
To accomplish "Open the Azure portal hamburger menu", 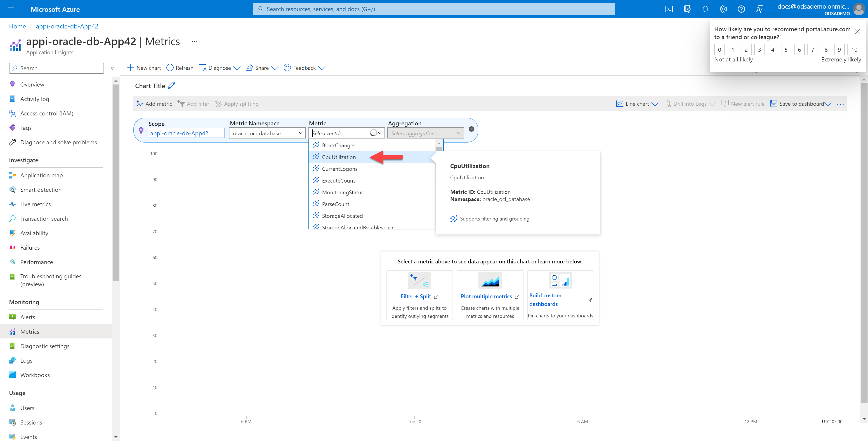I will click(11, 9).
